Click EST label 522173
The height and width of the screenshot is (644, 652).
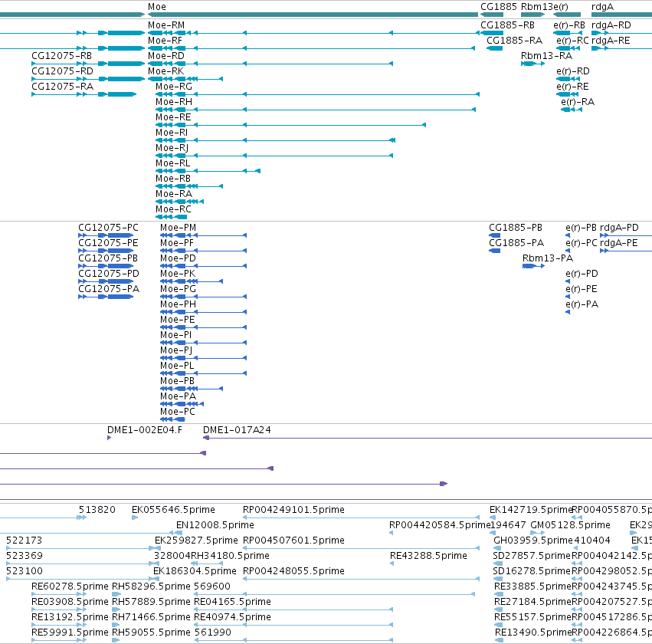24,540
